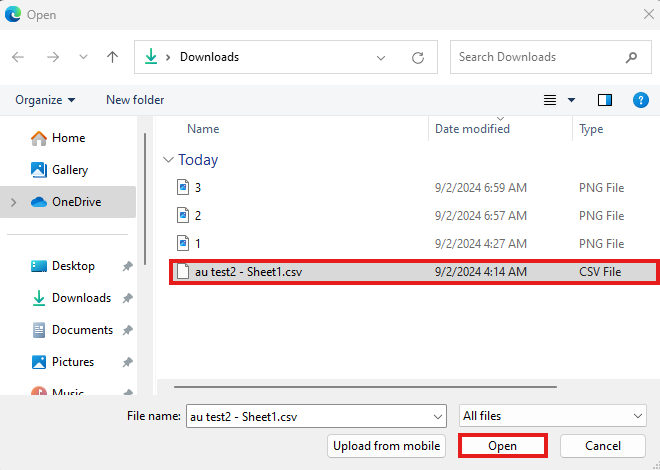Go forward with the right arrow
The width and height of the screenshot is (660, 470).
pos(53,57)
